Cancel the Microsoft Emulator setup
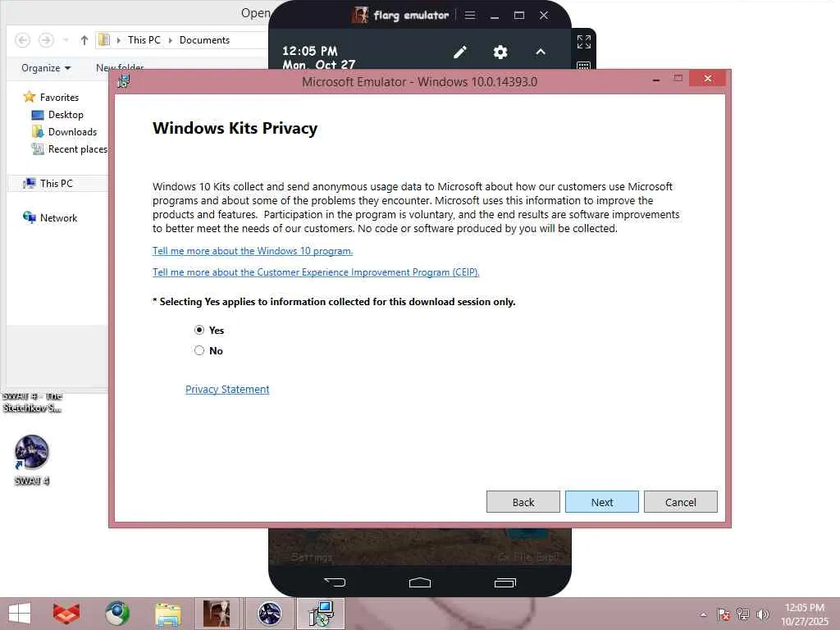The width and height of the screenshot is (840, 630). click(680, 502)
